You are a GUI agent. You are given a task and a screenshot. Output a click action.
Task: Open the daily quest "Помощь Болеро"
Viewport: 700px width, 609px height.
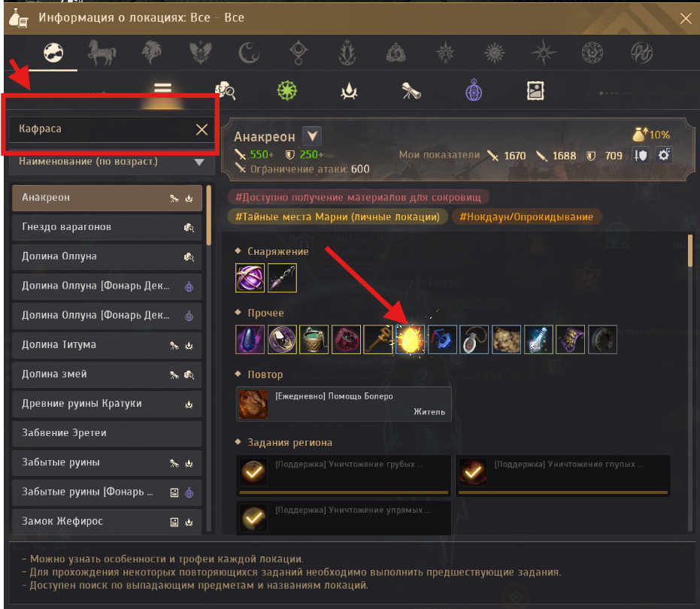[x=344, y=404]
